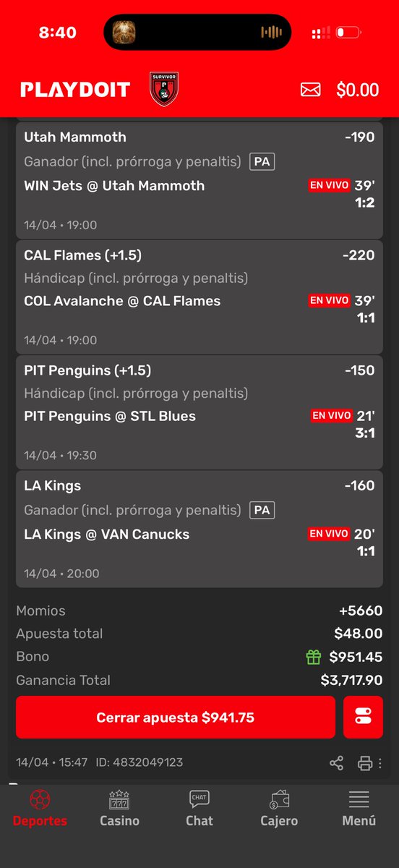Open the mail envelope inbox icon
This screenshot has height=868, width=399.
tap(310, 89)
